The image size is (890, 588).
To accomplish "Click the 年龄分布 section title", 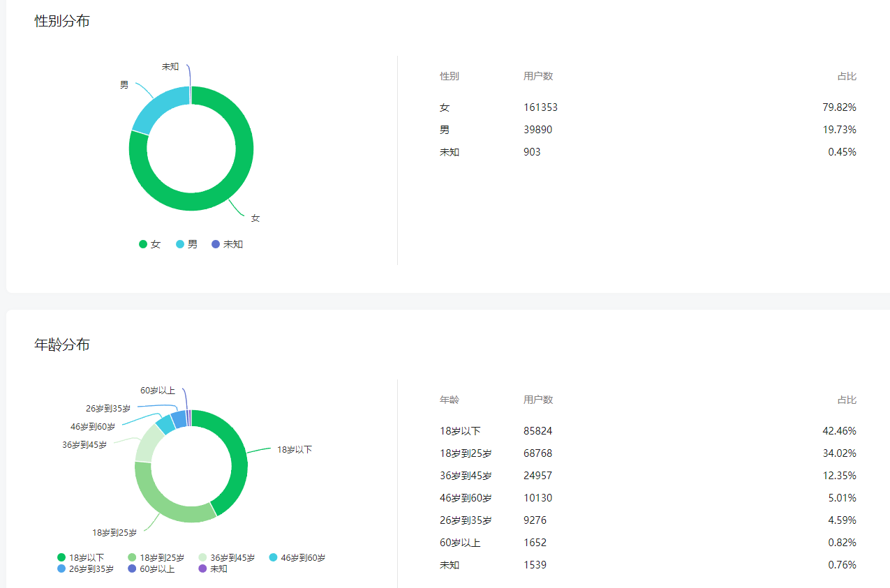I will click(62, 345).
